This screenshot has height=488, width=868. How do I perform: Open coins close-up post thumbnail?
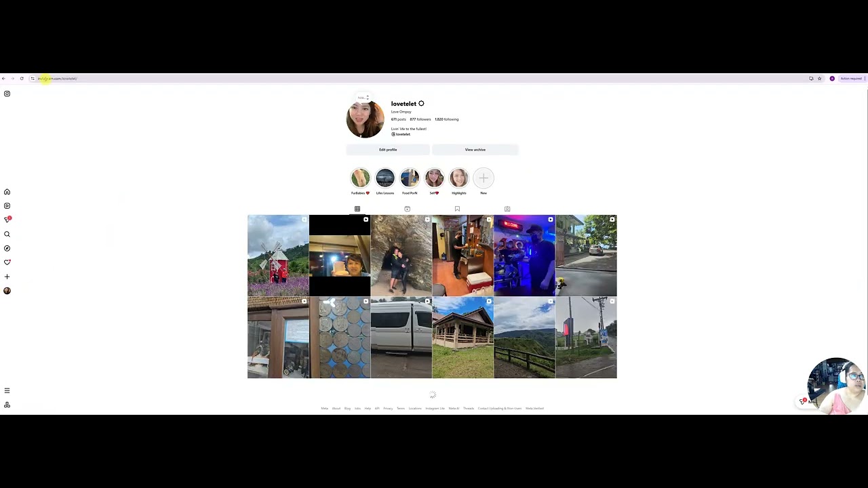pyautogui.click(x=340, y=338)
